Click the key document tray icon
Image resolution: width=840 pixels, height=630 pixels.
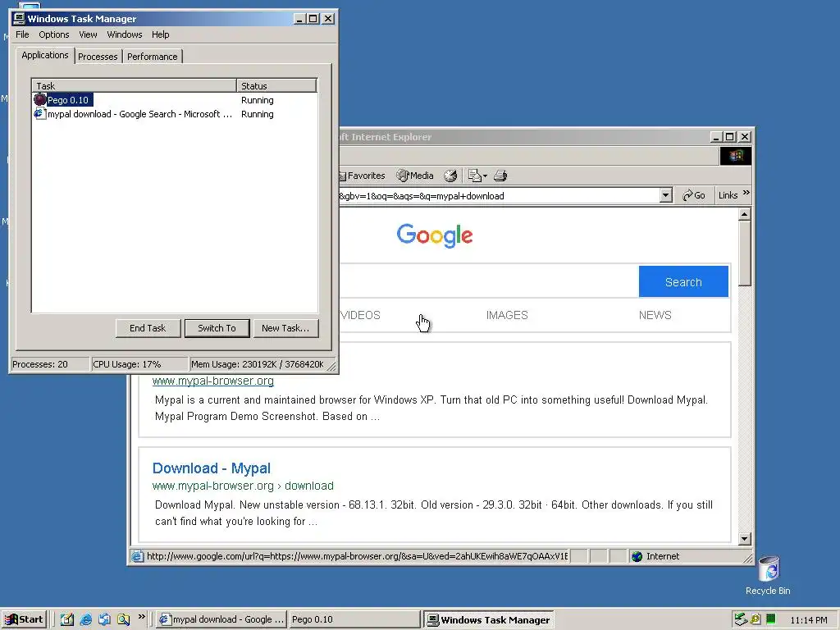point(756,619)
